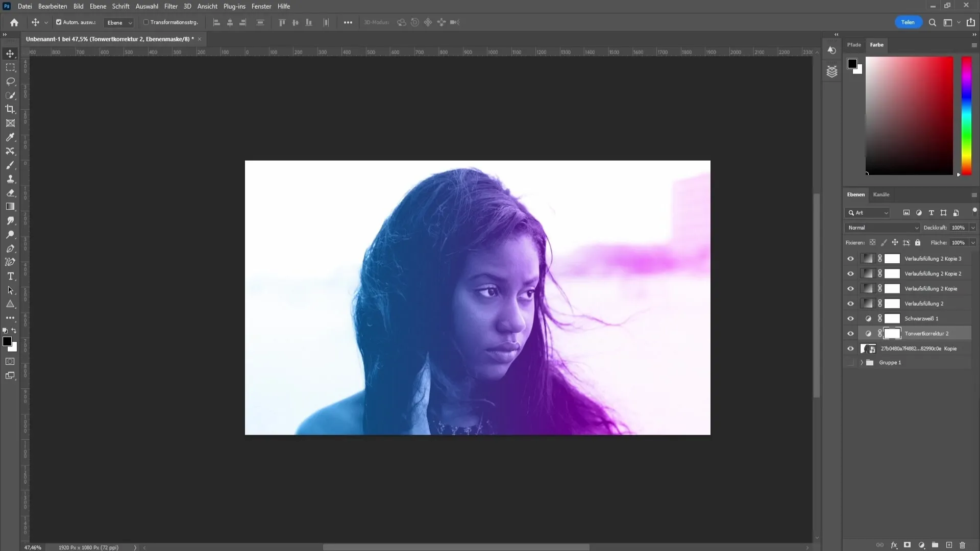Screen dimensions: 980x551
Task: Select the Gradient tool
Action: pos(10,207)
